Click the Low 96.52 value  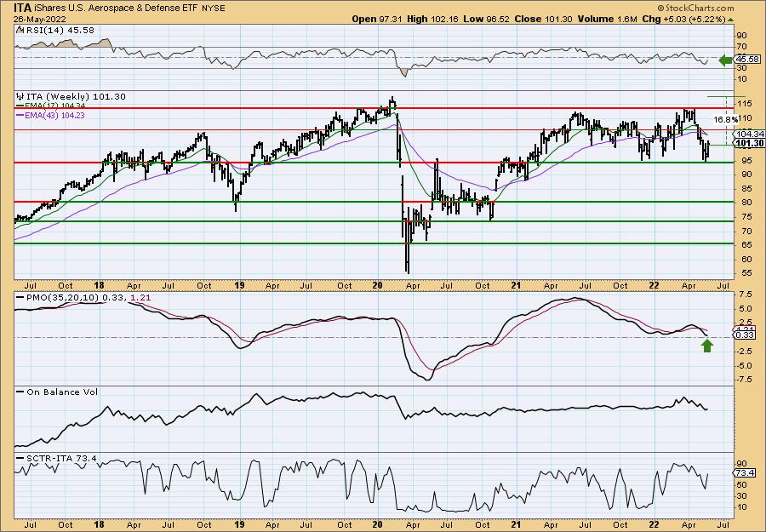(x=486, y=19)
